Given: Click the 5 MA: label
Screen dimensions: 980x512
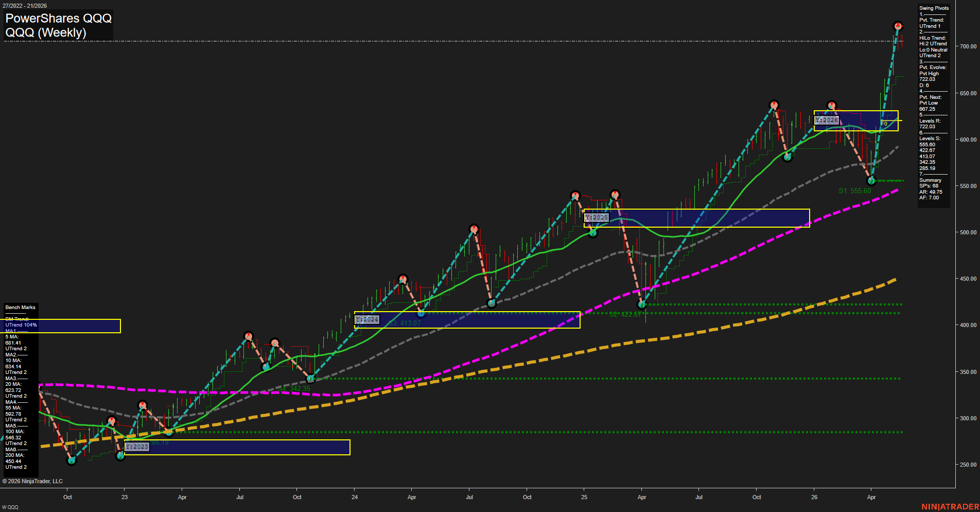Looking at the screenshot, I should [x=12, y=337].
